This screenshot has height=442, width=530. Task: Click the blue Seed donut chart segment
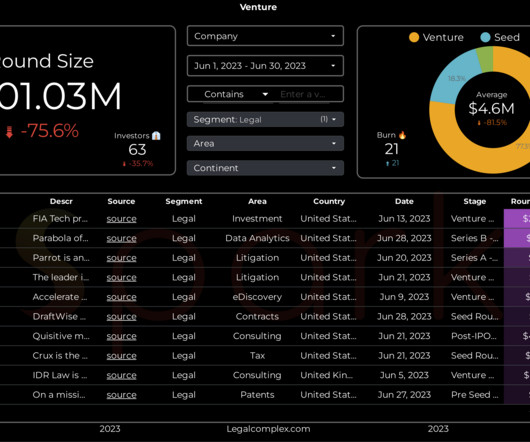(x=453, y=79)
